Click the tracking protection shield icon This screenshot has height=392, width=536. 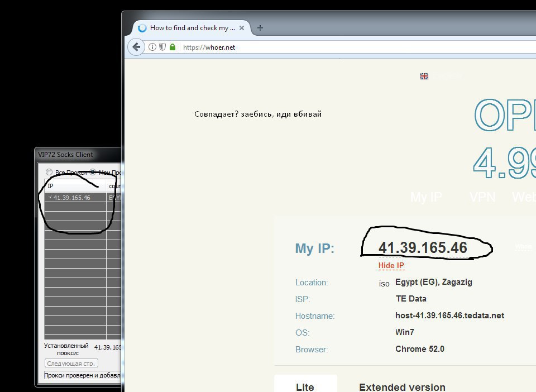[162, 47]
